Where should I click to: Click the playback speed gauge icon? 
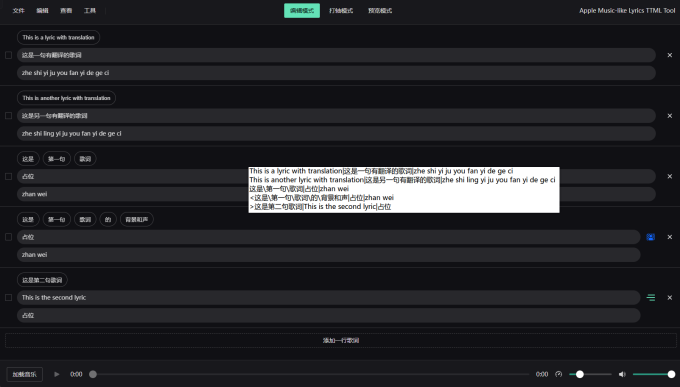tap(559, 374)
